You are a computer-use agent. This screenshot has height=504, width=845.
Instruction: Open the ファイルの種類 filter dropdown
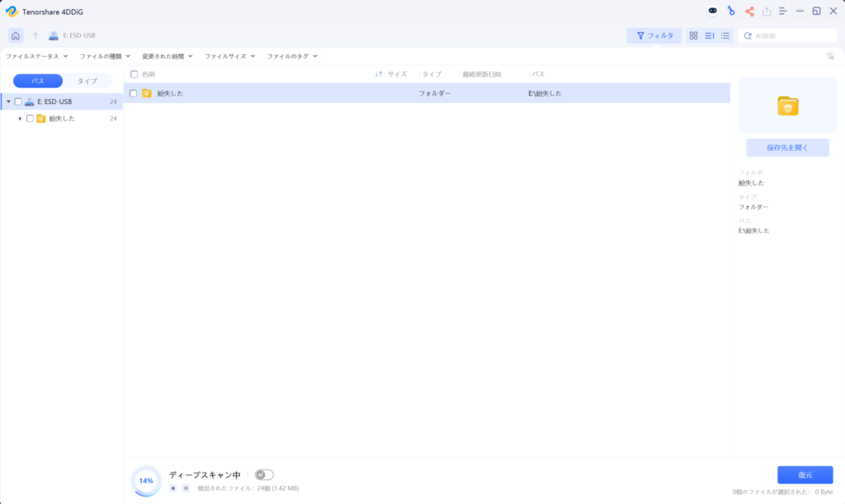[x=102, y=55]
